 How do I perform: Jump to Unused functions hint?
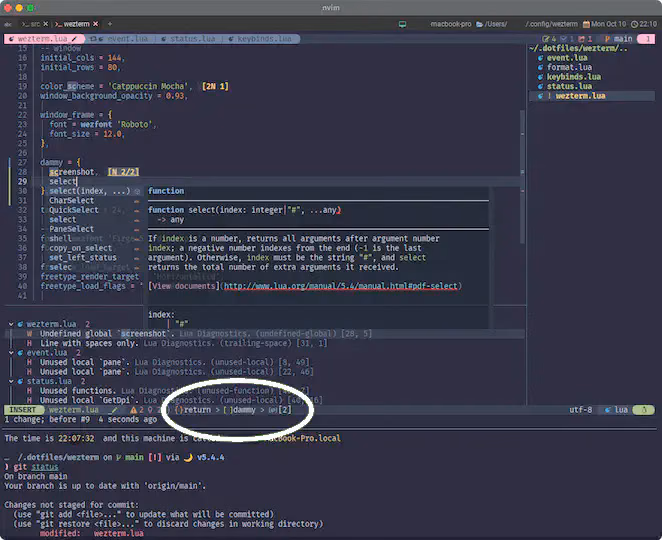168,391
